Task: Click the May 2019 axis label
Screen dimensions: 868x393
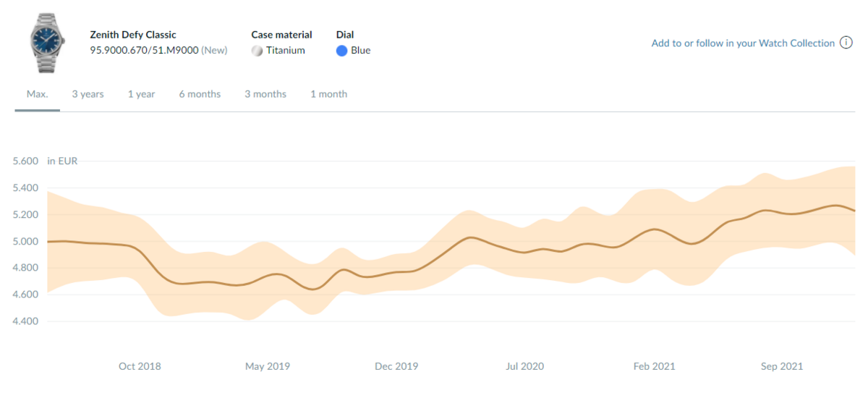Action: [x=268, y=366]
